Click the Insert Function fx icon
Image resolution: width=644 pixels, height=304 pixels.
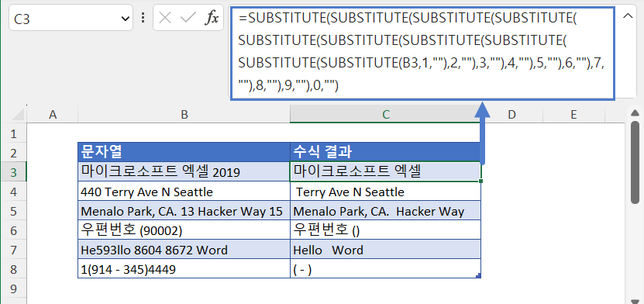(212, 18)
